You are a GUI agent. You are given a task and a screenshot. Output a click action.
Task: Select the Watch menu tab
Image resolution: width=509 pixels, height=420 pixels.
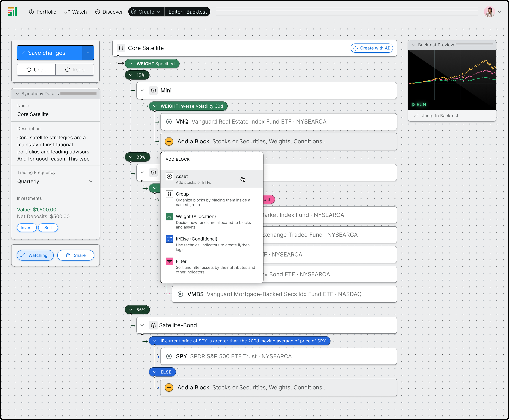click(76, 11)
